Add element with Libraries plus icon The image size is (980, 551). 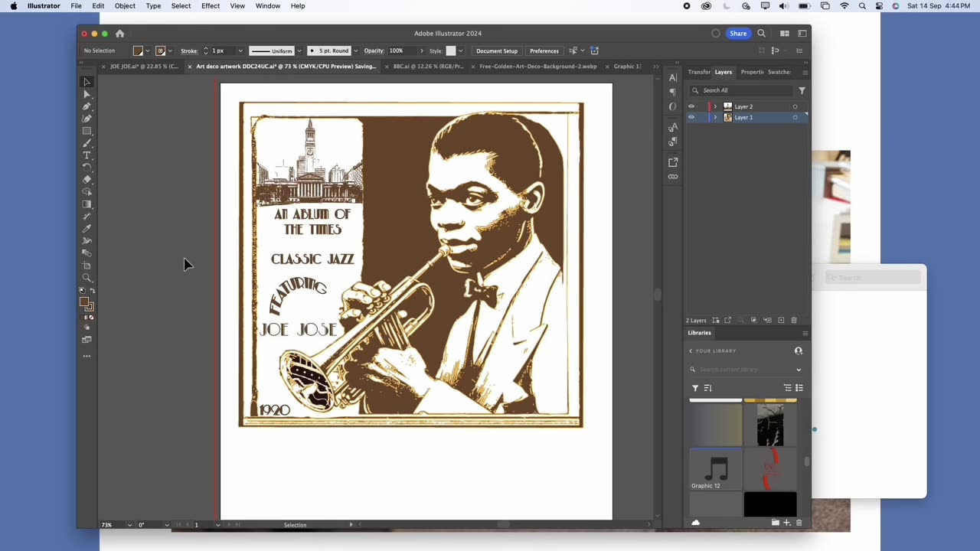[786, 523]
